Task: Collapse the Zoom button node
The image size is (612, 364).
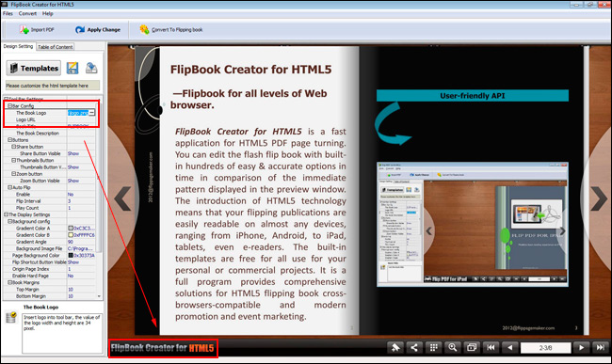Action: [14, 174]
